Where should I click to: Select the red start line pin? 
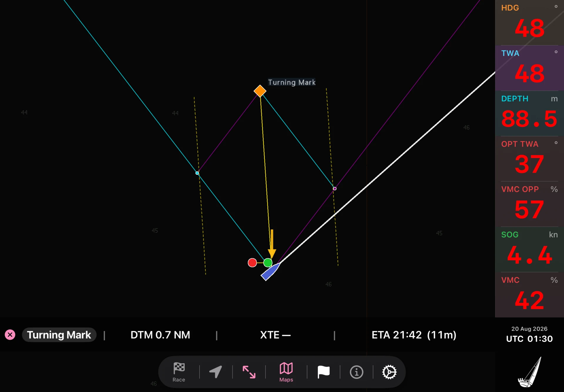(x=252, y=262)
